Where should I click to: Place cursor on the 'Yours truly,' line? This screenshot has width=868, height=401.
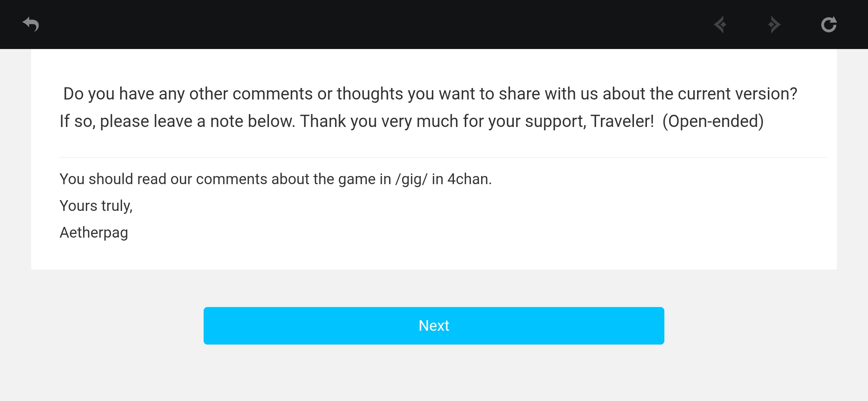click(96, 206)
